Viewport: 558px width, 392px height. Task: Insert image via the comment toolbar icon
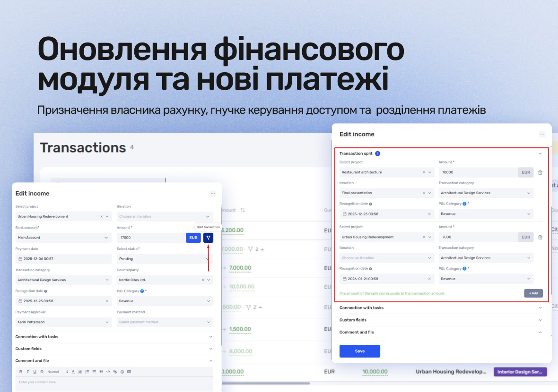(x=129, y=372)
